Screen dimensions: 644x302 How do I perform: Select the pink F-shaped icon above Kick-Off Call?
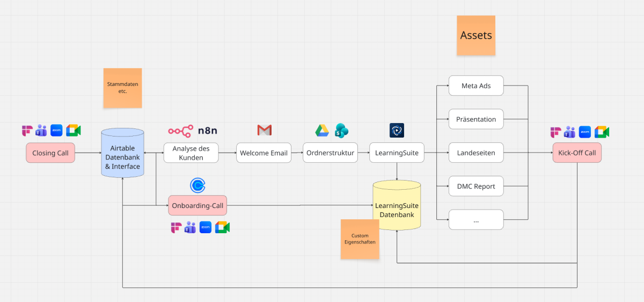tap(555, 132)
